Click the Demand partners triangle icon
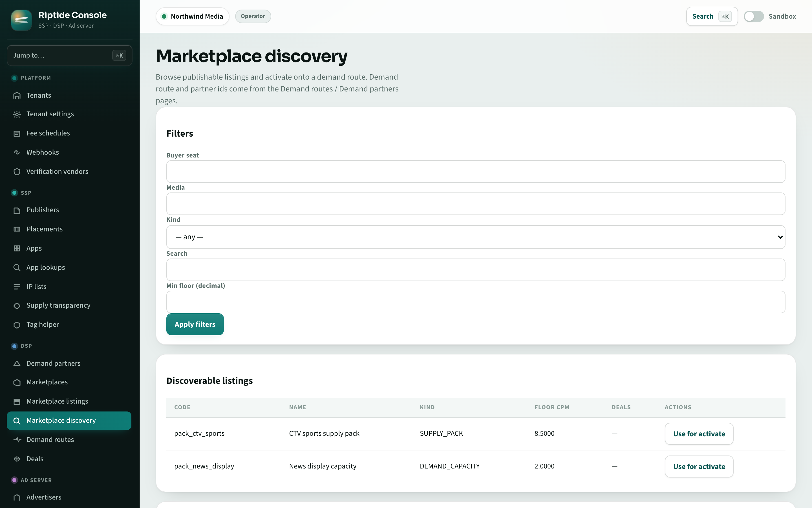This screenshot has height=508, width=812. (x=17, y=364)
